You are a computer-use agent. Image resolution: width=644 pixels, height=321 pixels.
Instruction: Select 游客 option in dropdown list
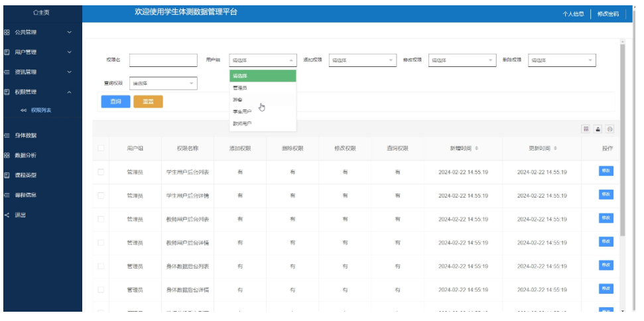pyautogui.click(x=263, y=99)
